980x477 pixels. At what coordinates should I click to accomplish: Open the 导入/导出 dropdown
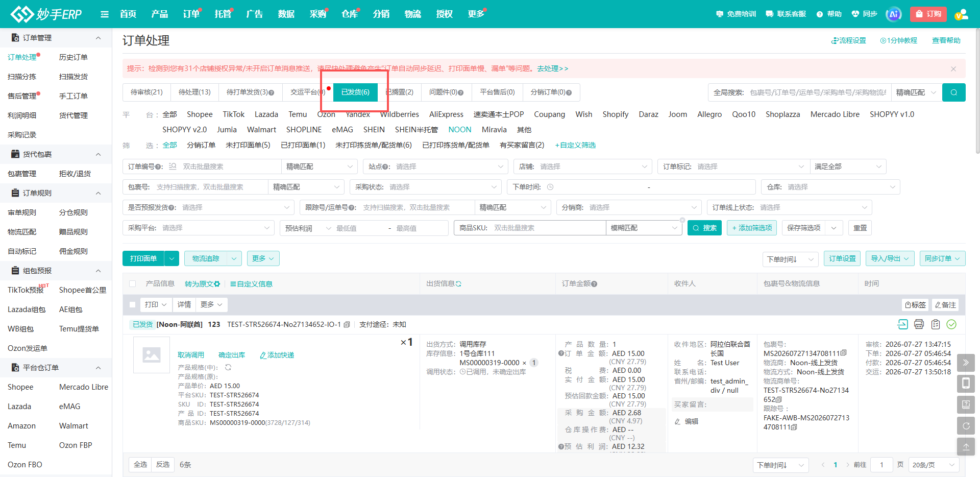tap(890, 259)
